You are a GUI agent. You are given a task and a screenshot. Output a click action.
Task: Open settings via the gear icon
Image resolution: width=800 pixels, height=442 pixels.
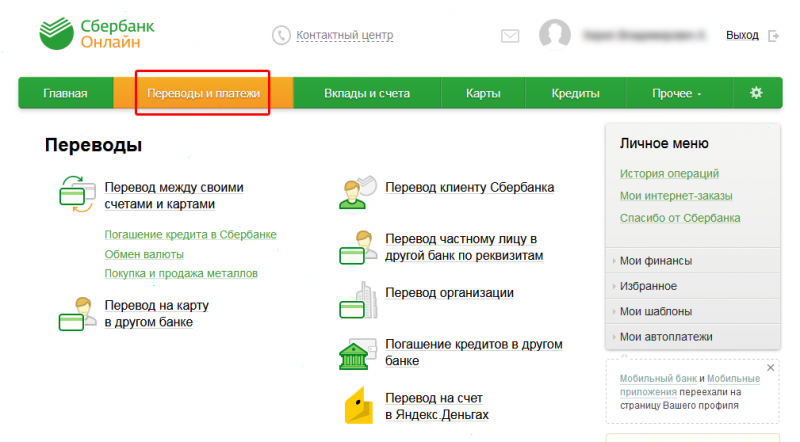coord(756,93)
